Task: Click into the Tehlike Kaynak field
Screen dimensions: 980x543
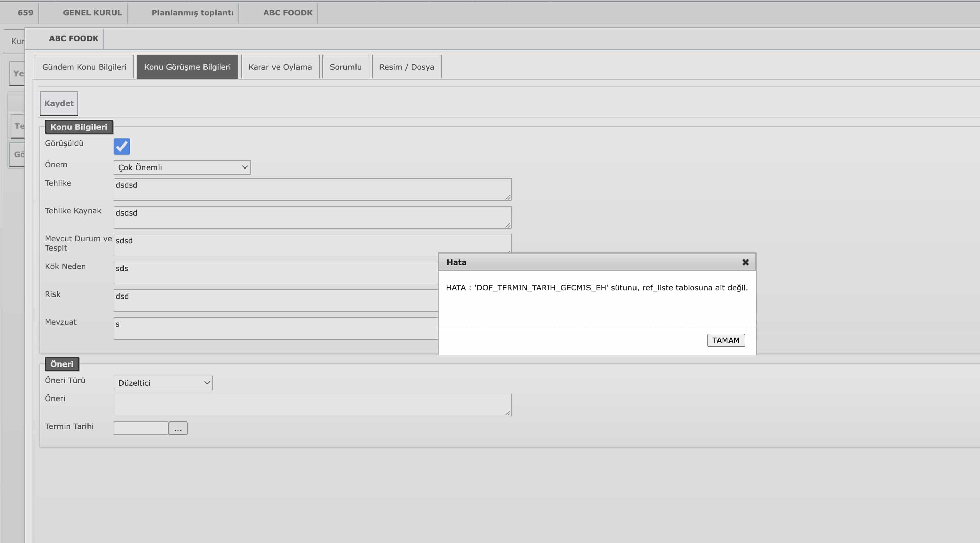Action: click(x=312, y=217)
